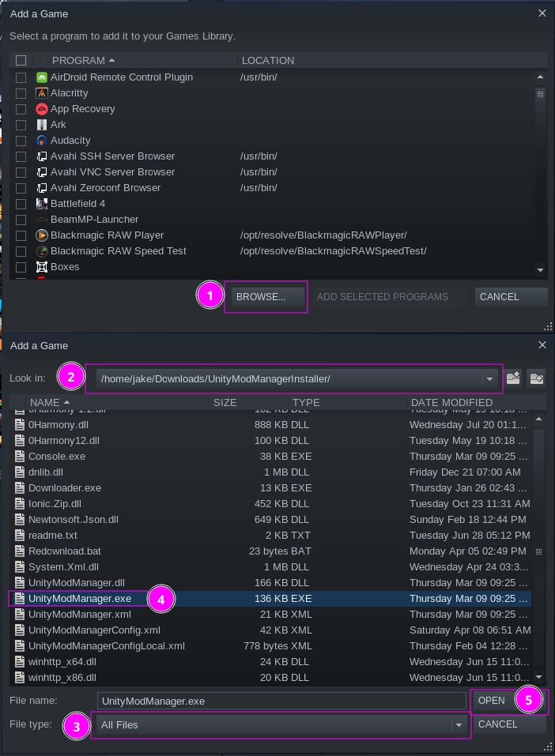Sort files by DATE MODIFIED column

(x=451, y=403)
